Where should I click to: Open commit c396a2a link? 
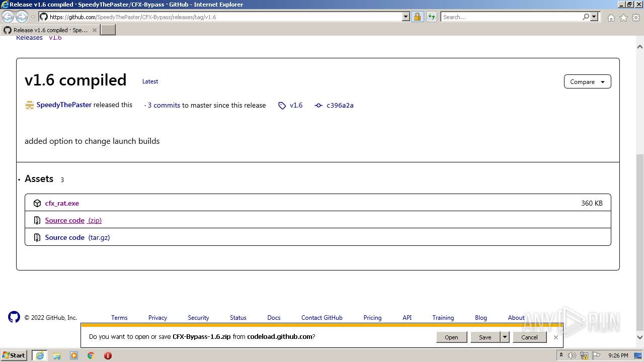coord(340,106)
